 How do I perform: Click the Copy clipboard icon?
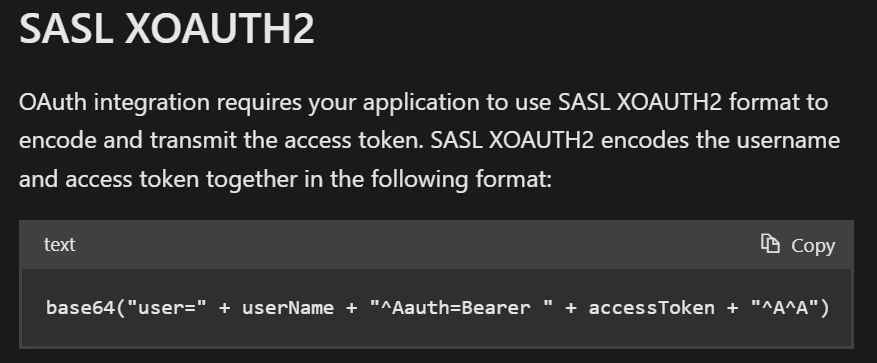coord(770,244)
